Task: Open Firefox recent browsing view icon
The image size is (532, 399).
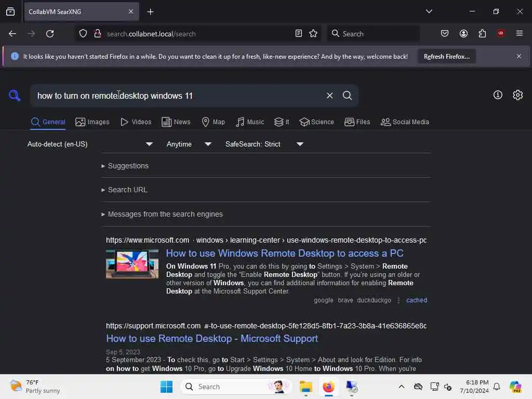Action: 10,12
